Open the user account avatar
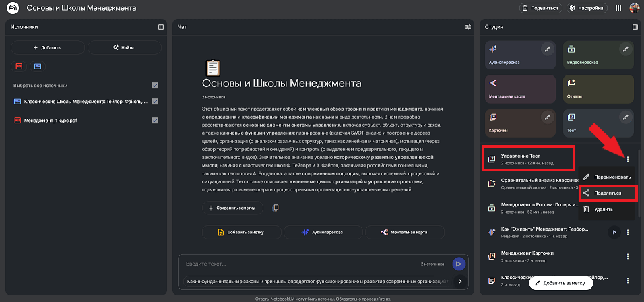This screenshot has width=644, height=302. [x=634, y=8]
